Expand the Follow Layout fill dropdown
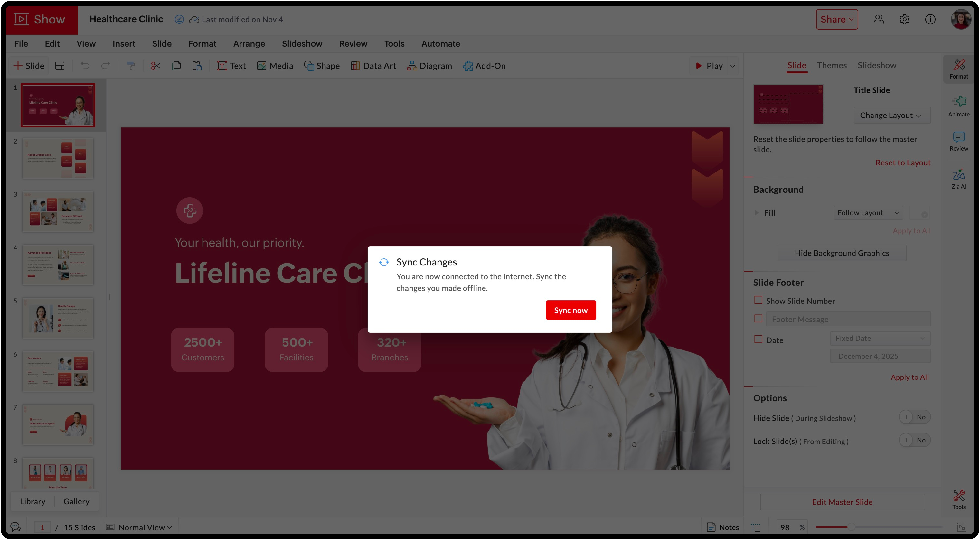 [867, 213]
